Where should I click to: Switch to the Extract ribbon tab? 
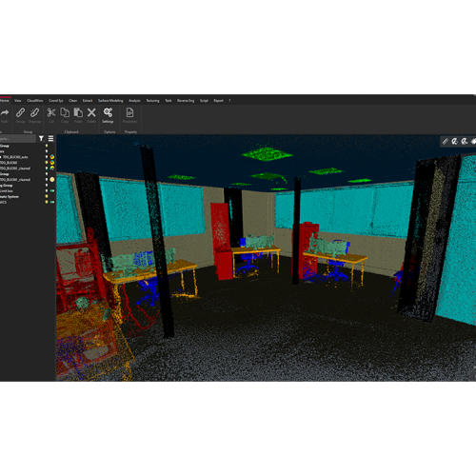(x=88, y=101)
